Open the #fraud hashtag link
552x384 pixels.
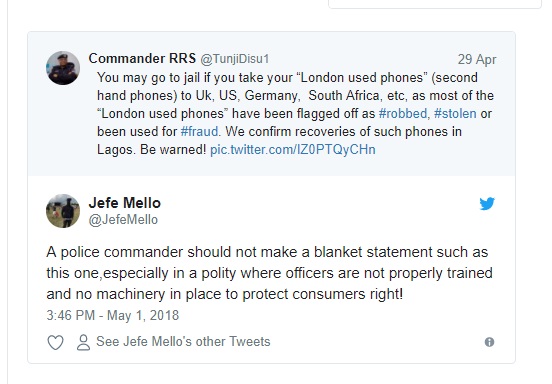click(x=199, y=132)
